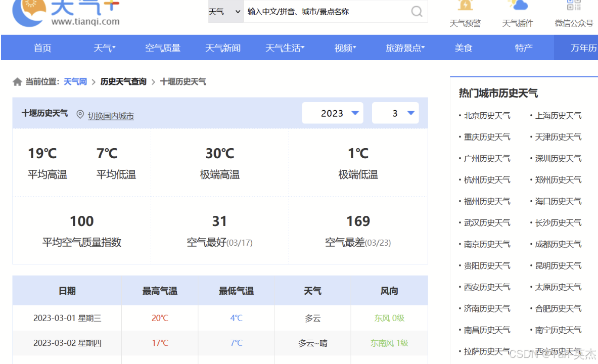Expand the 旅游景点 navigation menu
Viewport: 598px width, 364px height.
click(405, 48)
